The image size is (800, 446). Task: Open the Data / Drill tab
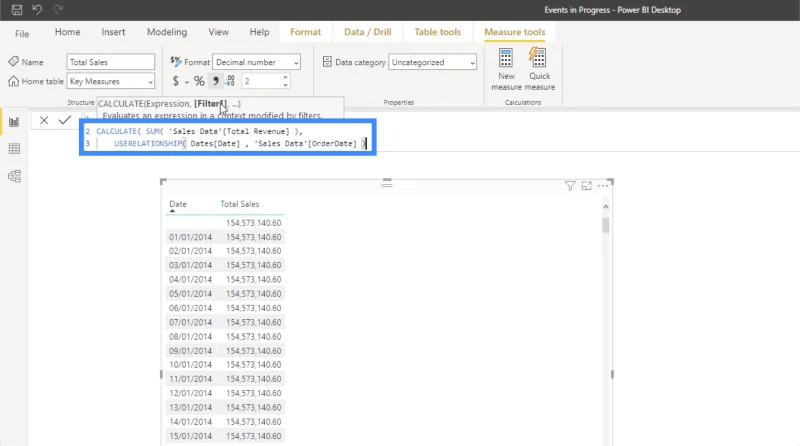tap(367, 32)
